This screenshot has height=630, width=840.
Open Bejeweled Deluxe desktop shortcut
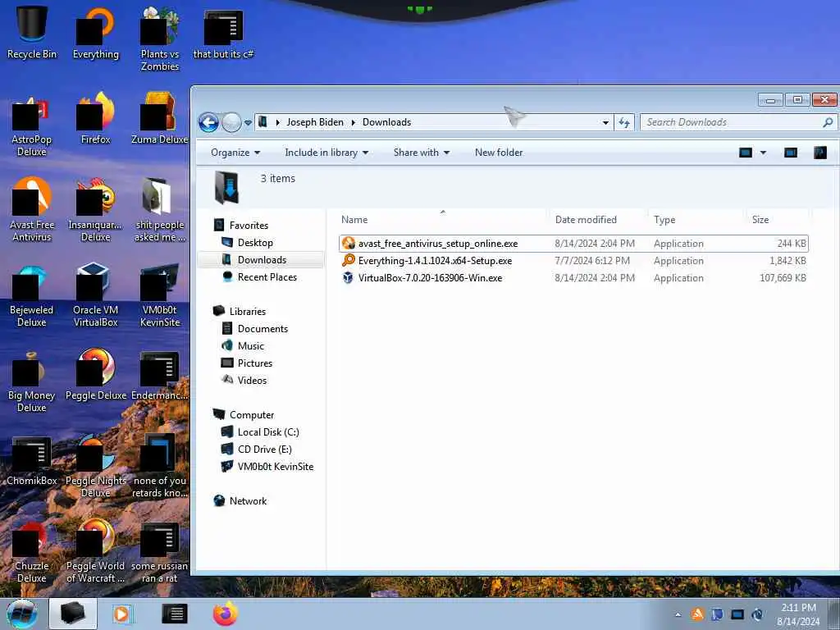pos(32,294)
